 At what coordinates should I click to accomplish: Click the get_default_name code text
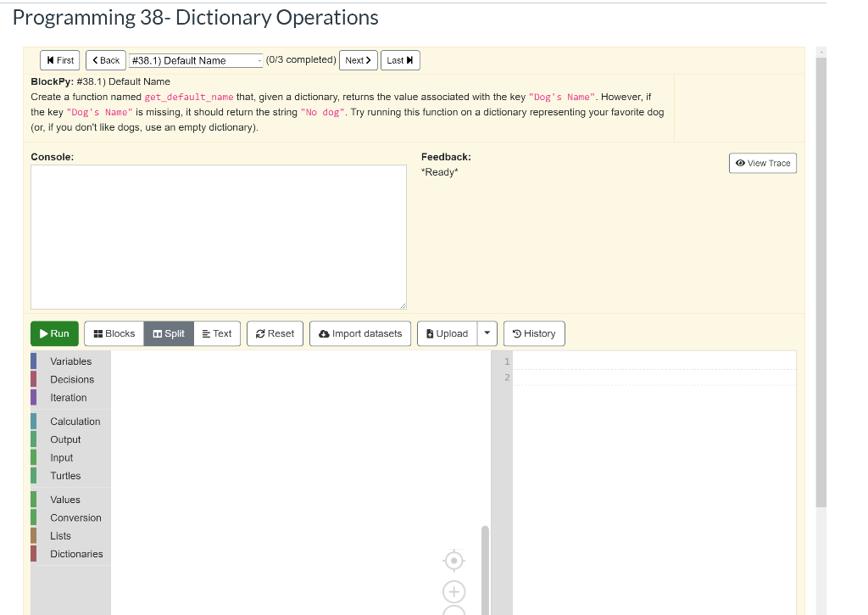(189, 97)
